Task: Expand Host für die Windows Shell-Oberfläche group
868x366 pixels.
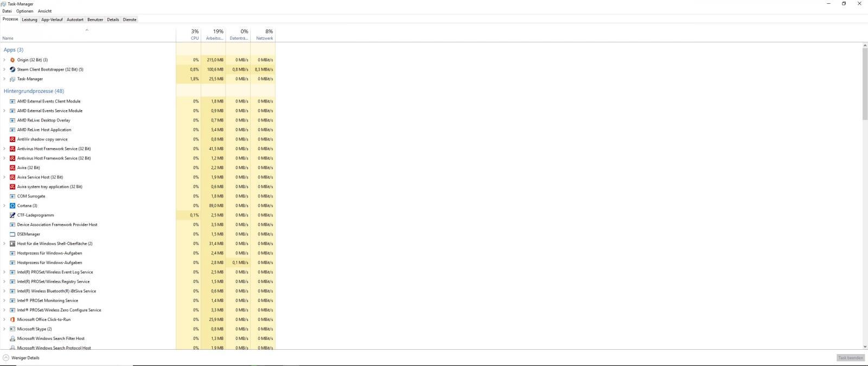Action: (x=4, y=243)
